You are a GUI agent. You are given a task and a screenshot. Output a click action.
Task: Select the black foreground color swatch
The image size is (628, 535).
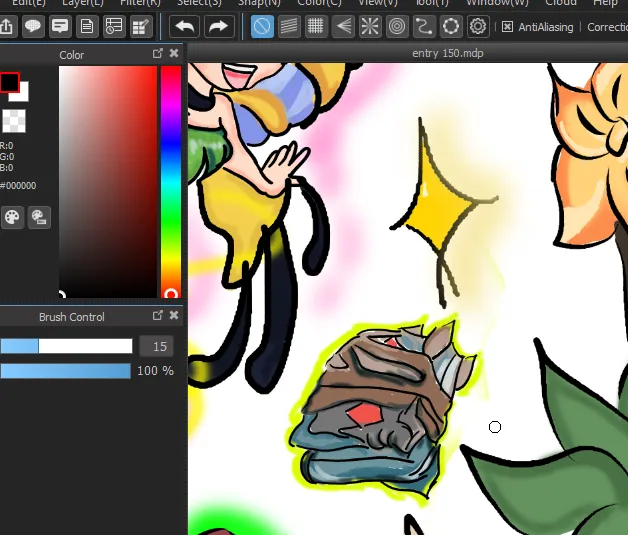pyautogui.click(x=9, y=82)
